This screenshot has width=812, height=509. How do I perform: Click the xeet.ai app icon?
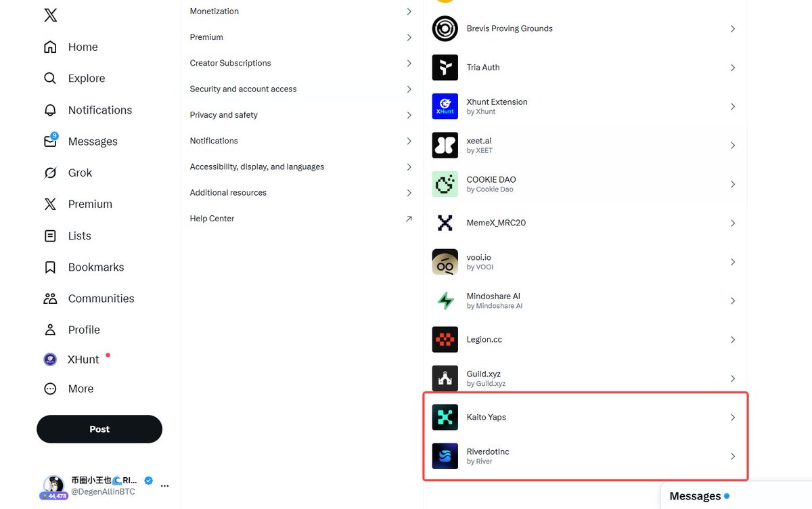tap(445, 145)
